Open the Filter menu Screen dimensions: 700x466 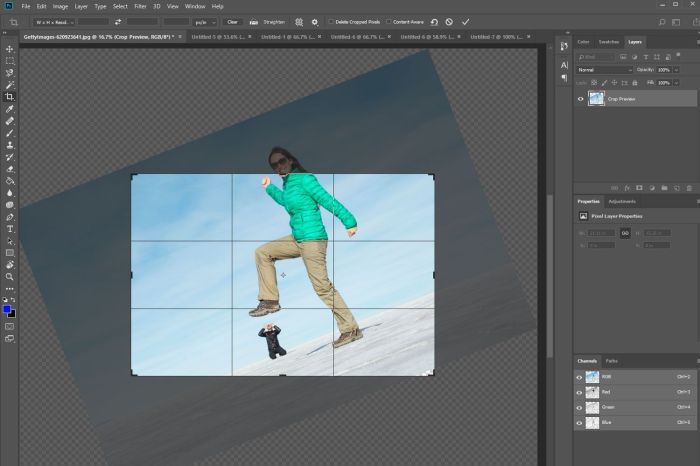pos(140,6)
